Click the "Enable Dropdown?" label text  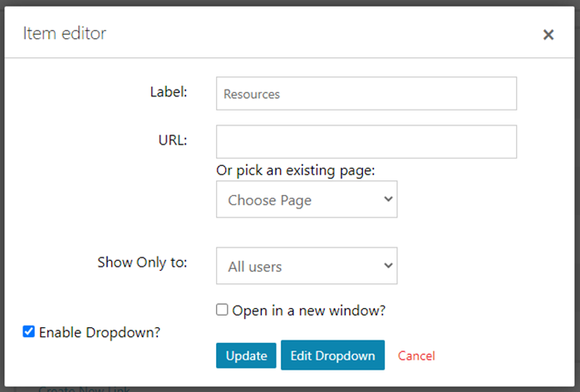[x=100, y=332]
